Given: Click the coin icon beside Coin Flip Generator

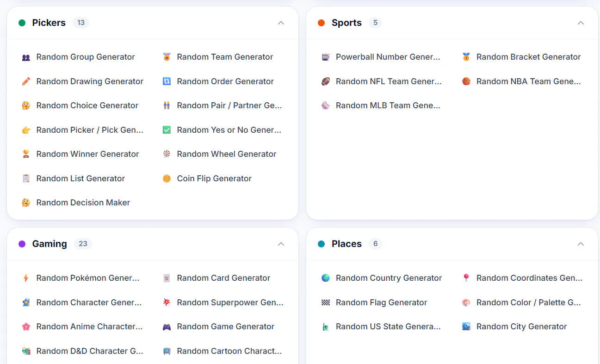Looking at the screenshot, I should click(x=167, y=179).
